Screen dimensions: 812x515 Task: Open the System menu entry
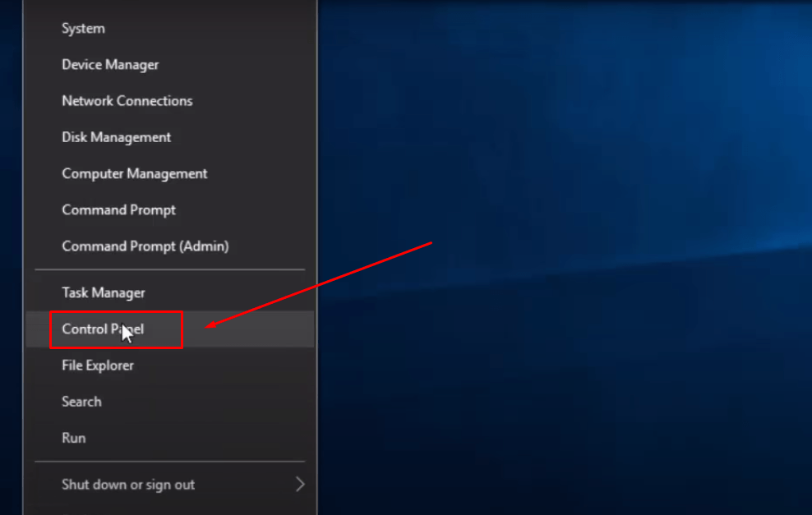coord(170,29)
